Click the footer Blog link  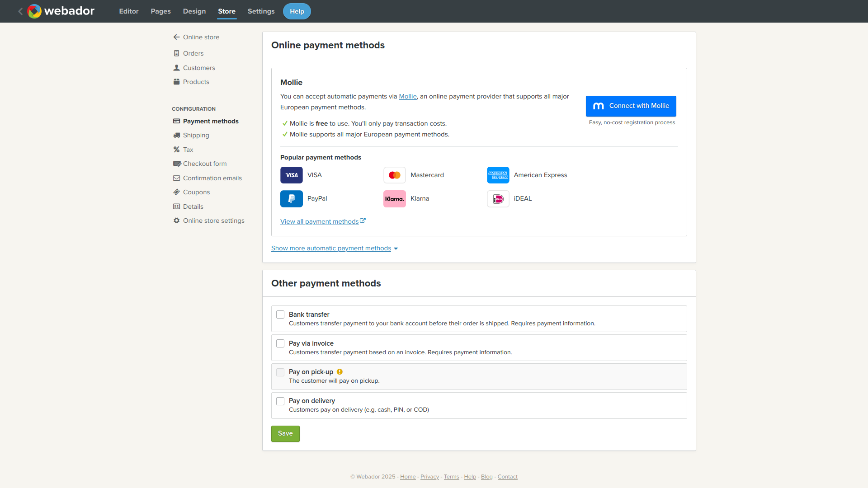coord(486,477)
